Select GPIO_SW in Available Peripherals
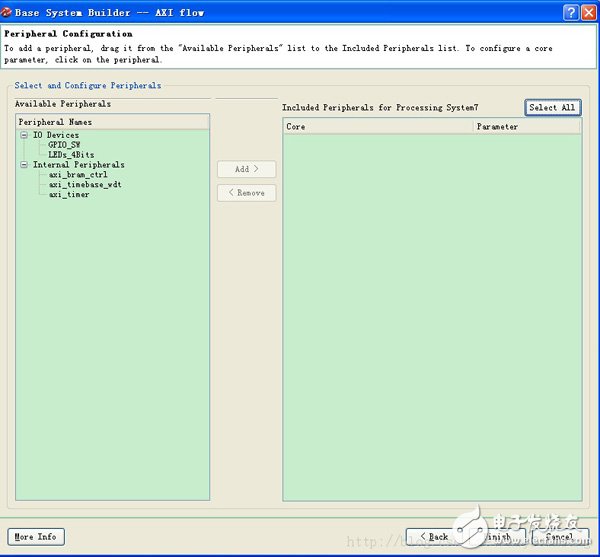This screenshot has height=557, width=600. (x=64, y=145)
